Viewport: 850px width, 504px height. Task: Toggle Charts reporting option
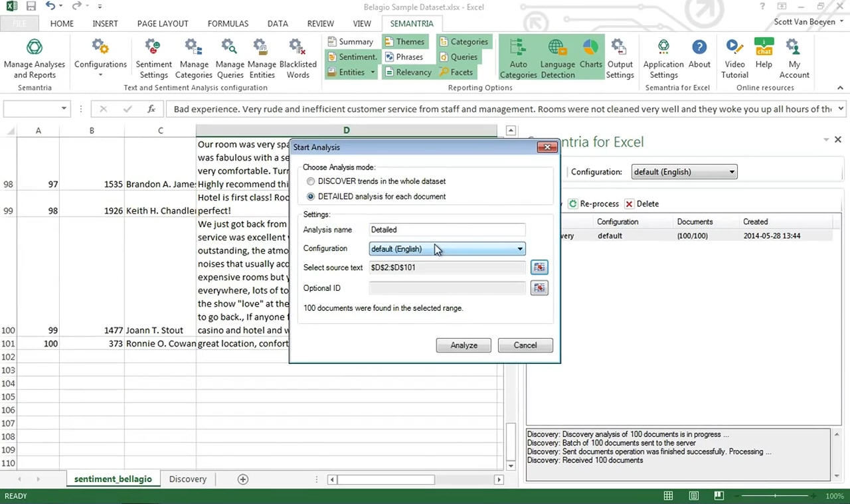pos(590,54)
